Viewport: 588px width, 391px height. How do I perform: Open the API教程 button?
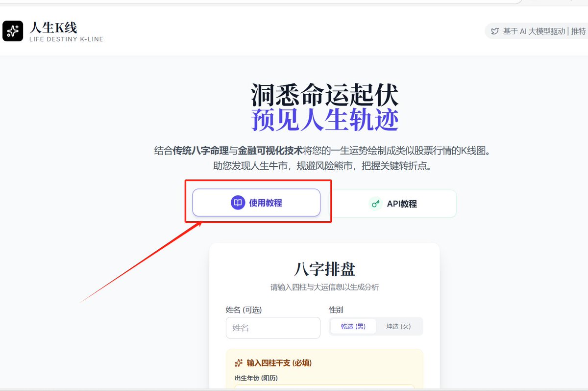tap(392, 204)
